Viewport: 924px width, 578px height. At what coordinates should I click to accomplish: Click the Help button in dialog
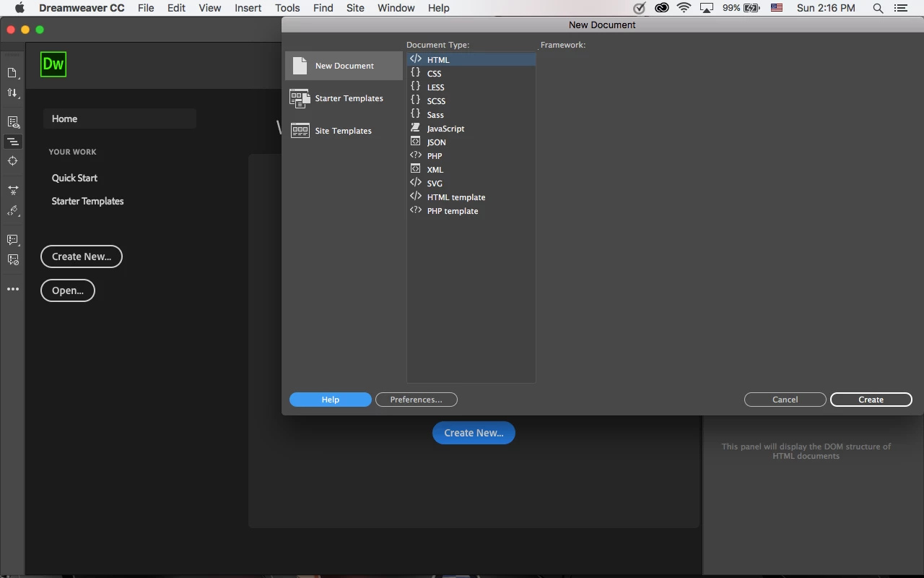coord(331,400)
